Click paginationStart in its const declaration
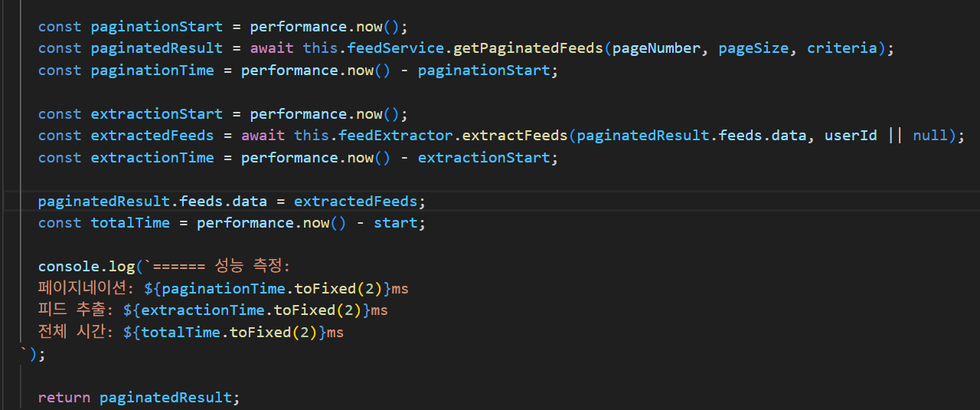Image resolution: width=980 pixels, height=410 pixels. (157, 27)
